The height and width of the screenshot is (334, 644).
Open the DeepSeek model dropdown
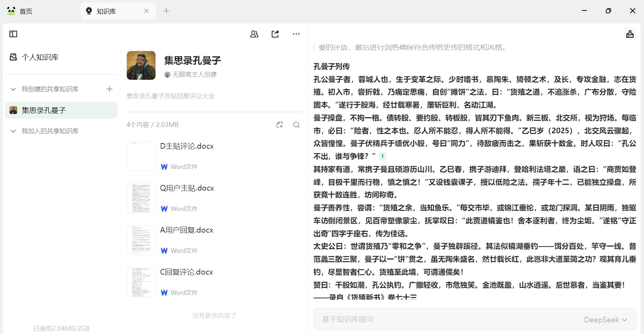(605, 320)
